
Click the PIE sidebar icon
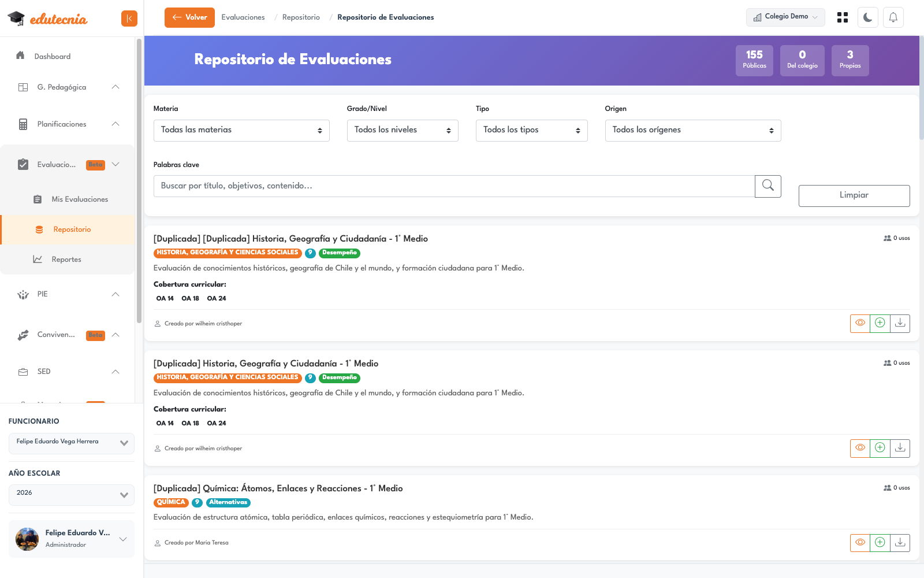tap(23, 294)
